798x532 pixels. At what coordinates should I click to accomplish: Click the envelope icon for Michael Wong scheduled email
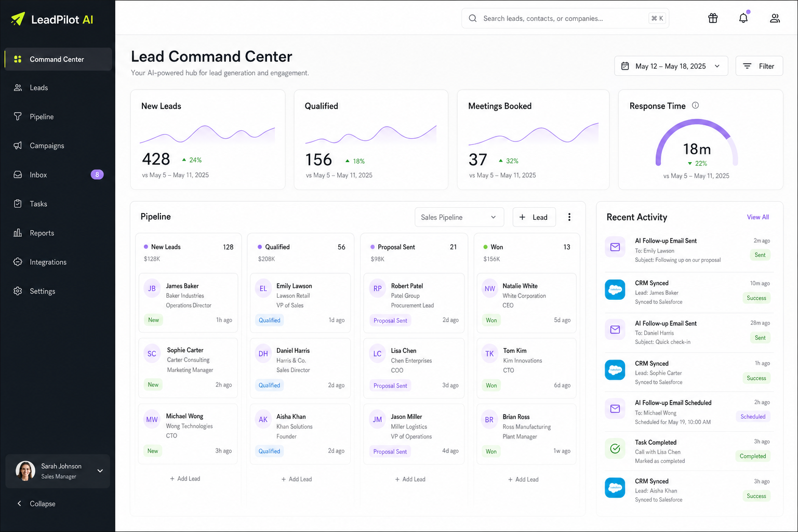(615, 409)
